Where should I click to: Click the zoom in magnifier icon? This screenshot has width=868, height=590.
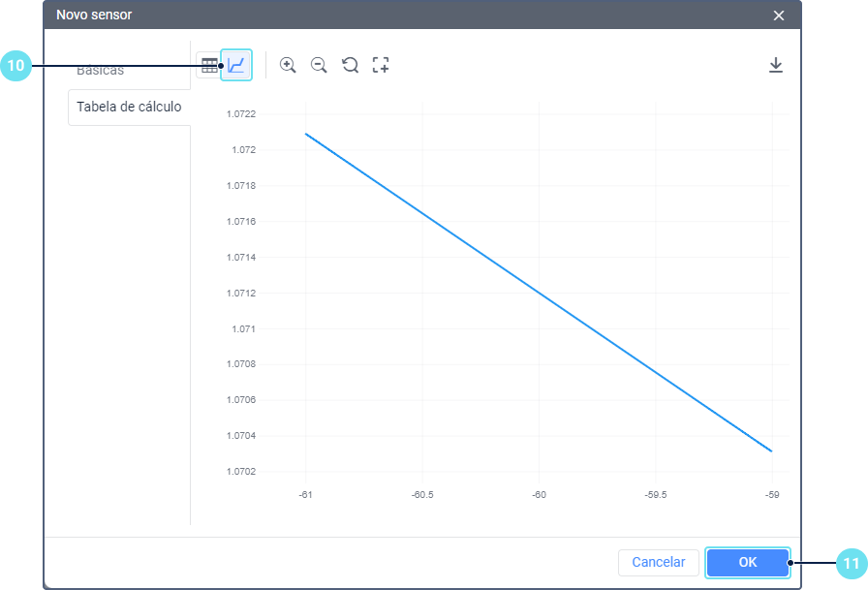(x=288, y=65)
